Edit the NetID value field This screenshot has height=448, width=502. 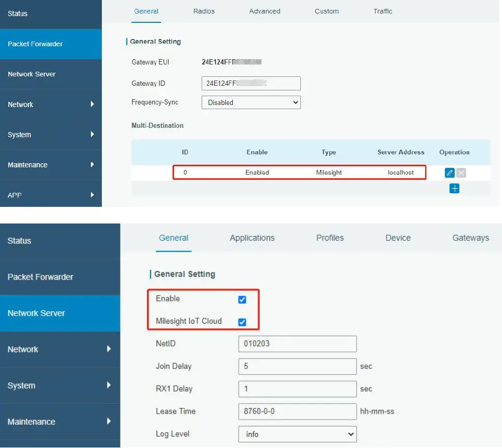coord(297,344)
